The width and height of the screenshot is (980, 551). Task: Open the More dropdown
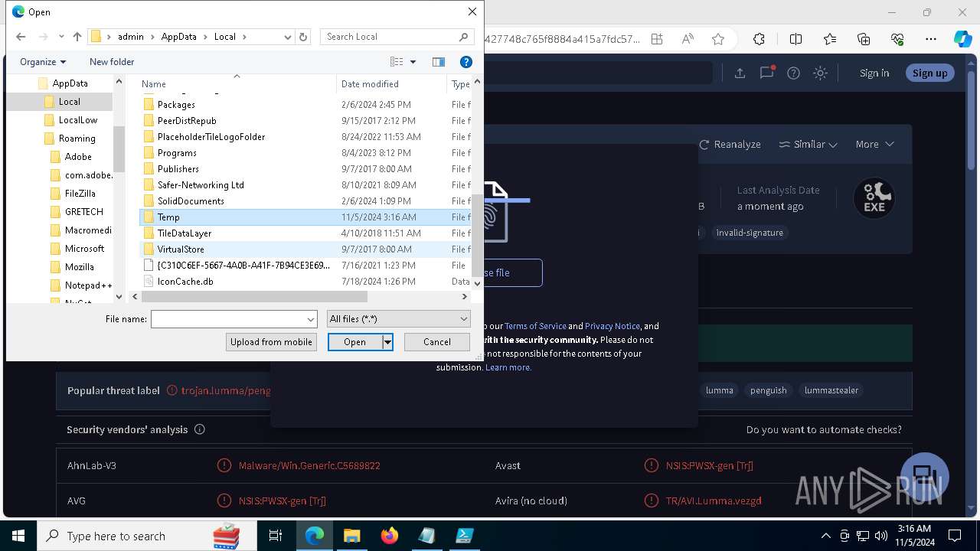875,144
